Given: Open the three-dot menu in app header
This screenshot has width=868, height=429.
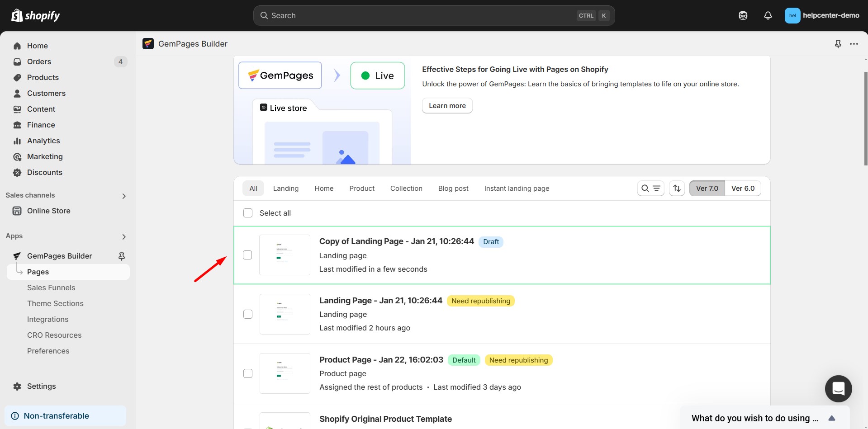Looking at the screenshot, I should click(x=854, y=44).
